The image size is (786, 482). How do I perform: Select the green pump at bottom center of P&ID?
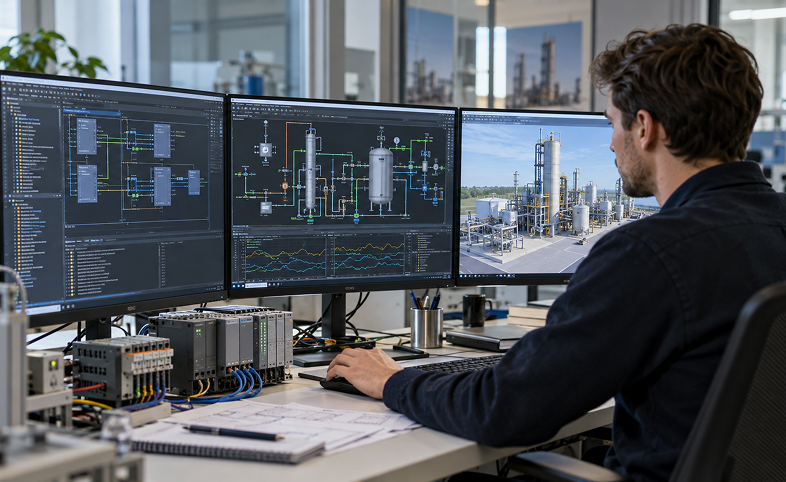[356, 215]
